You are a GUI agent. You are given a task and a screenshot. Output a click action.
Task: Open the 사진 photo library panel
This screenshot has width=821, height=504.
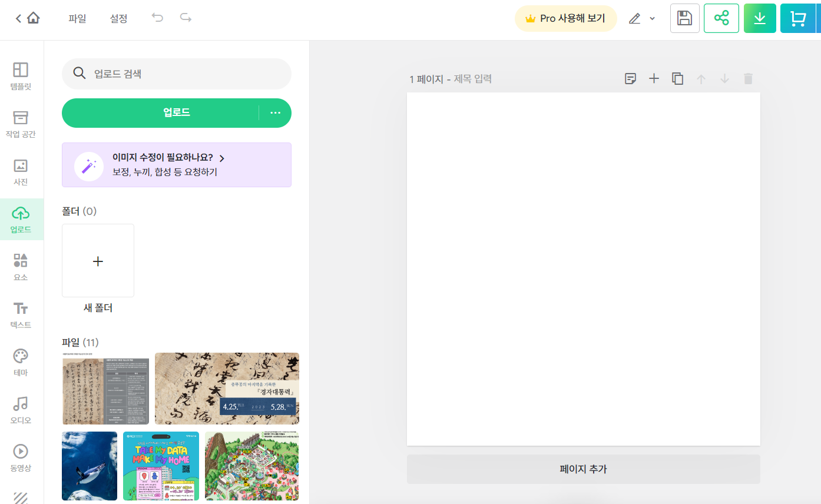point(21,172)
